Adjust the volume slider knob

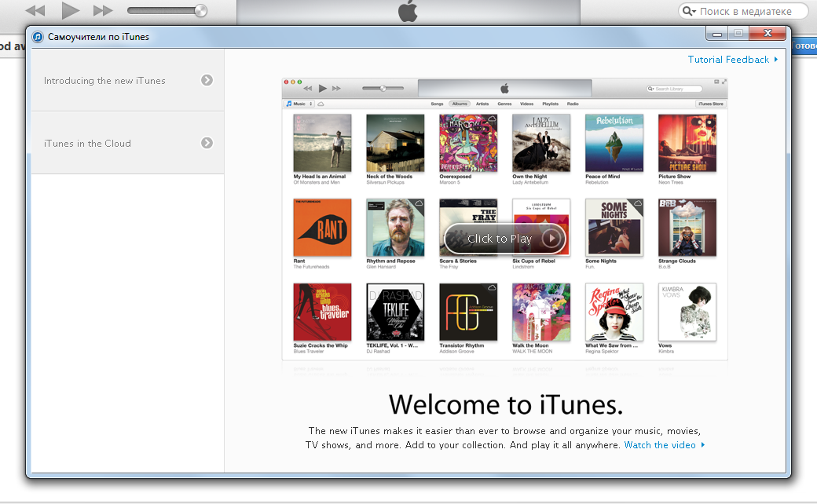click(x=200, y=11)
